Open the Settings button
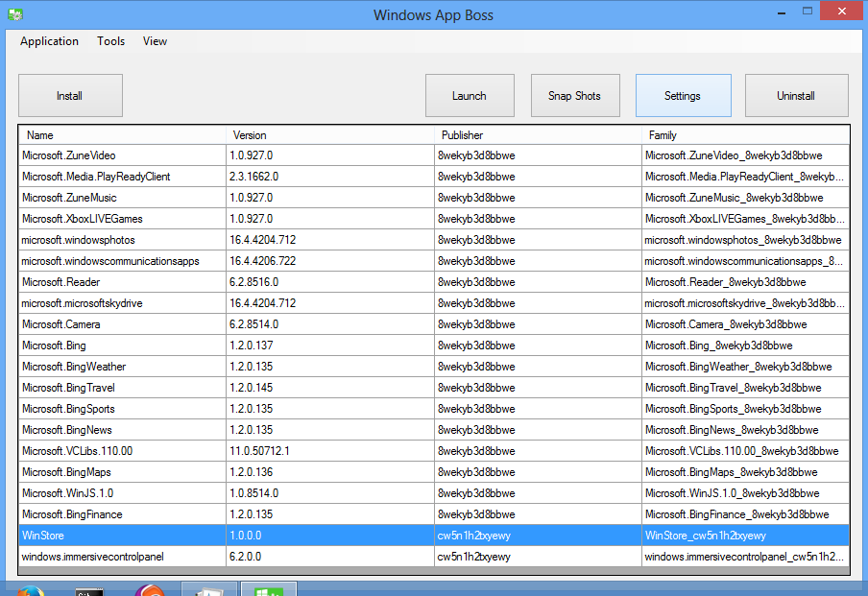The height and width of the screenshot is (596, 868). pos(683,96)
